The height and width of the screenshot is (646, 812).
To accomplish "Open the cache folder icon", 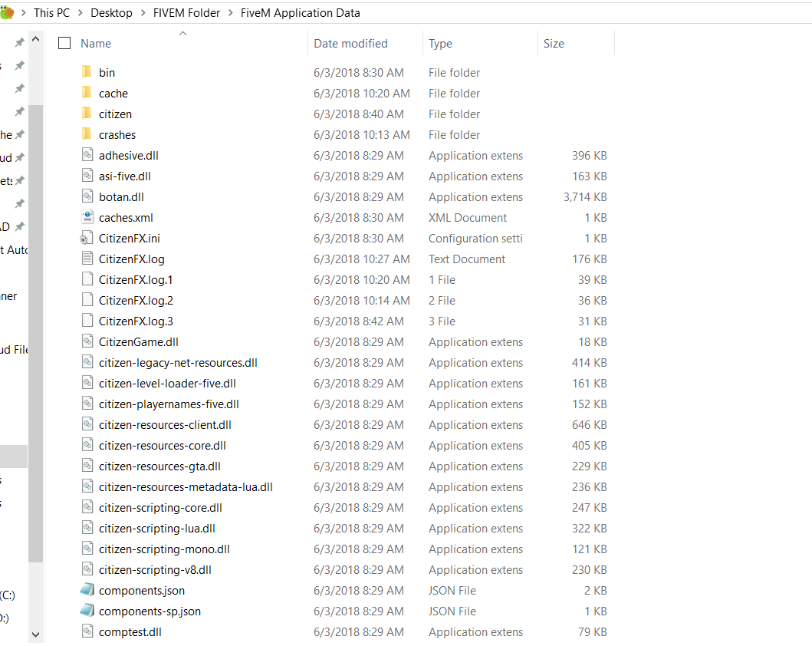I will [87, 93].
